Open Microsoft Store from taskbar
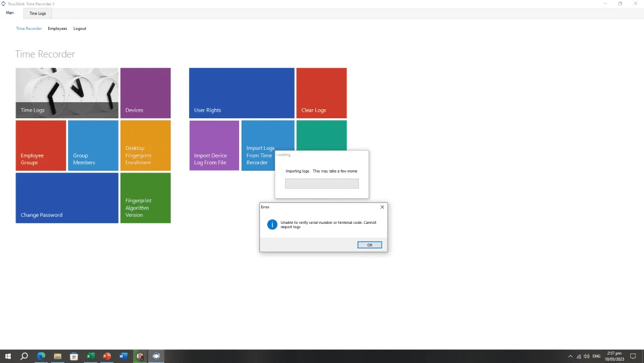The height and width of the screenshot is (363, 644). click(x=74, y=356)
